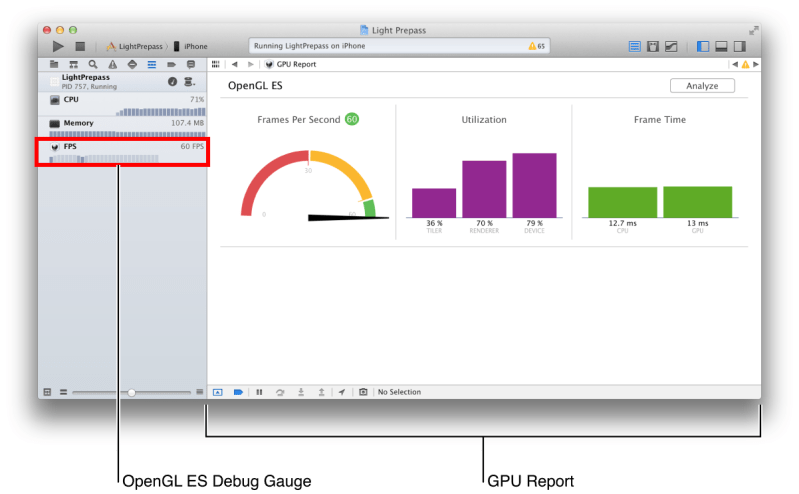This screenshot has width=799, height=494.
Task: Capture OpenGL ES frame camera icon
Action: coord(363,392)
